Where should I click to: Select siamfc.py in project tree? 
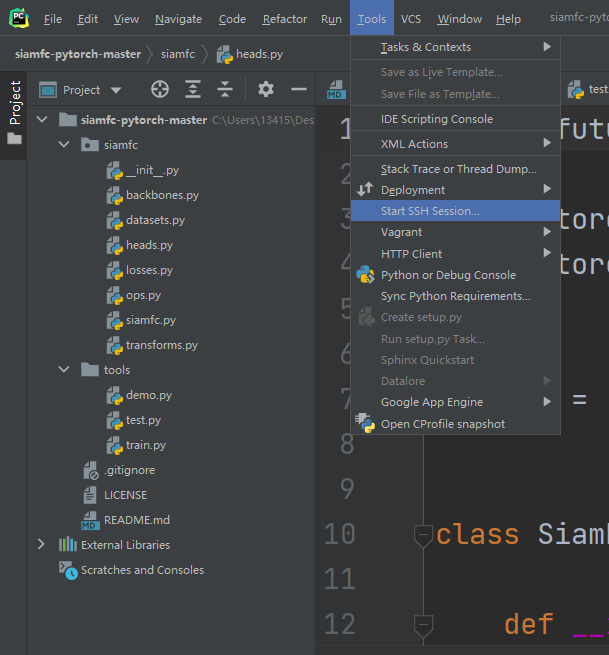(x=151, y=320)
